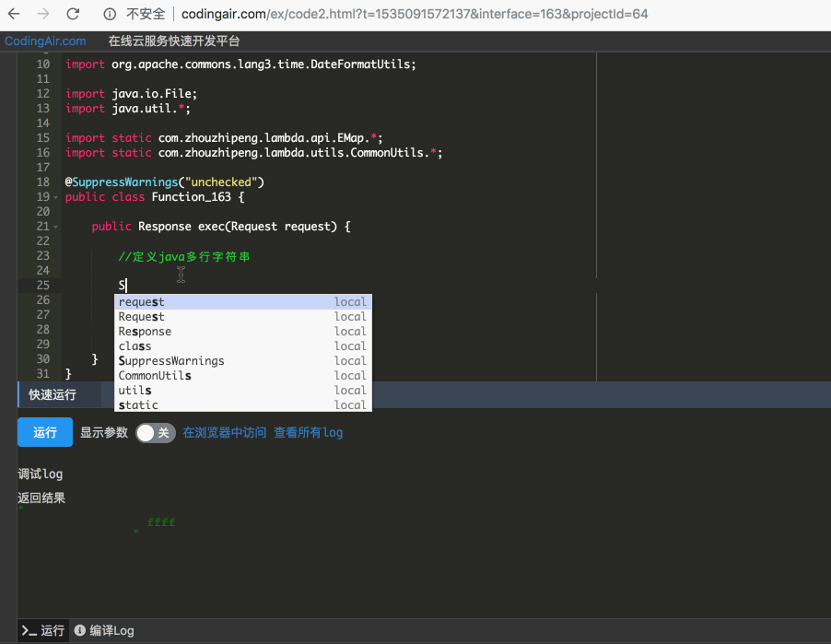Click the browser back arrow
The width and height of the screenshot is (831, 644).
pos(14,14)
